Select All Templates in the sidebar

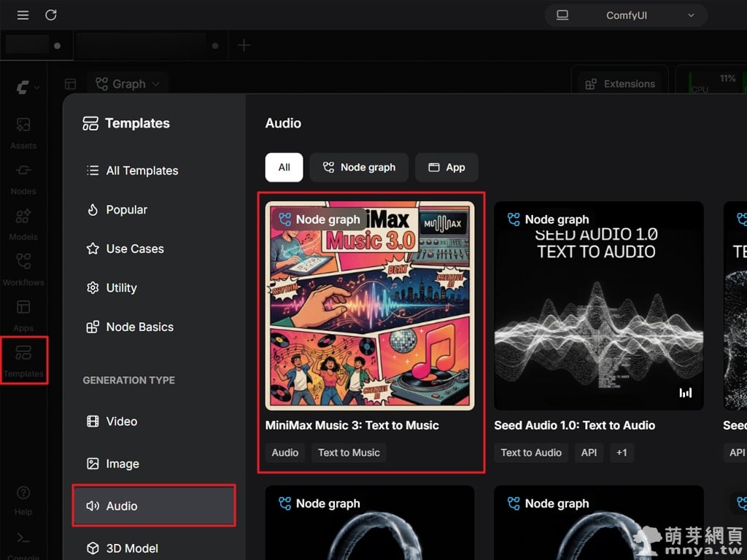coord(153,171)
